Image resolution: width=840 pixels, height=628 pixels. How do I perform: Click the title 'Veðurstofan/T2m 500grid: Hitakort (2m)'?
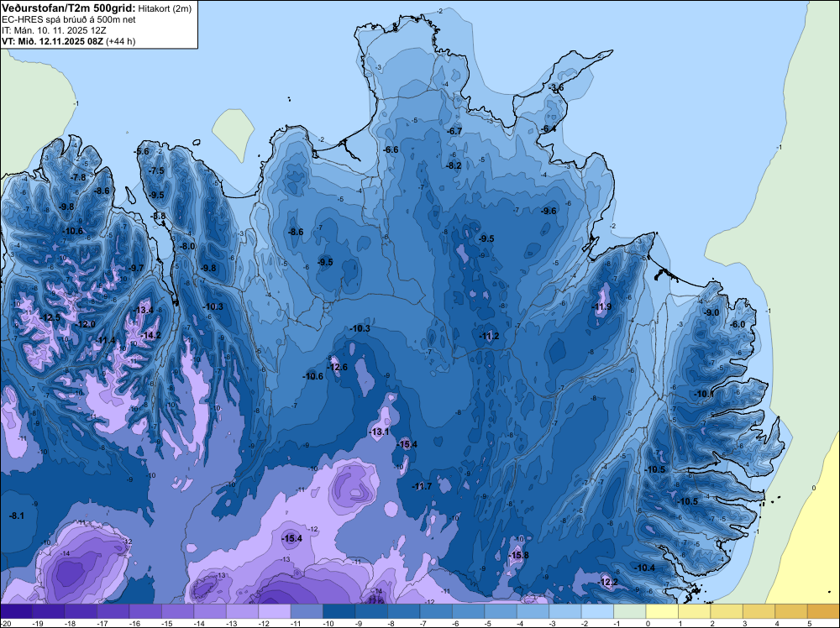click(96, 8)
